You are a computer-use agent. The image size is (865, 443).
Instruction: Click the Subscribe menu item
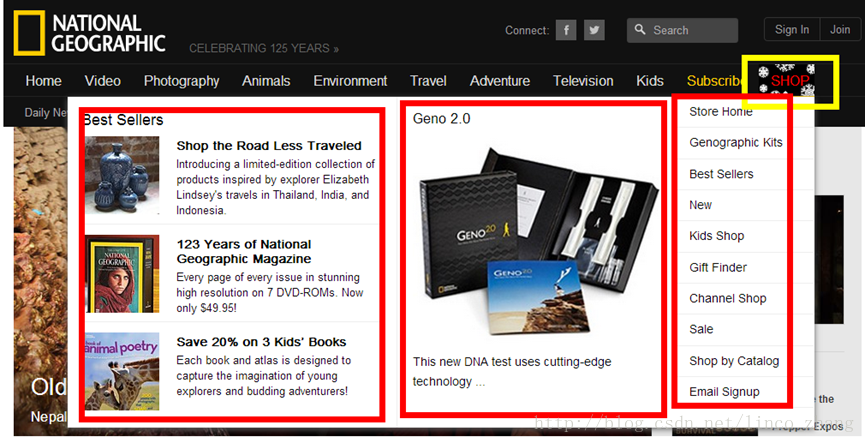click(714, 81)
